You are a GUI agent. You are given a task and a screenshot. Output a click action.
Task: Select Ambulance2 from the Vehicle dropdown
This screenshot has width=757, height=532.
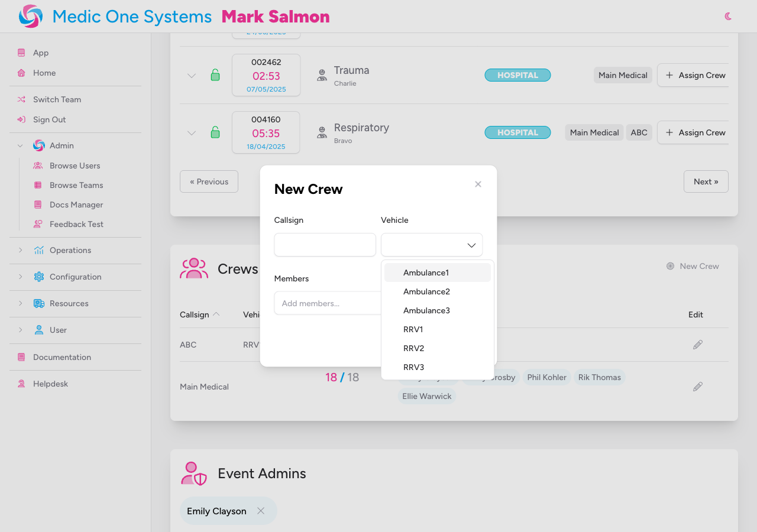pyautogui.click(x=426, y=291)
